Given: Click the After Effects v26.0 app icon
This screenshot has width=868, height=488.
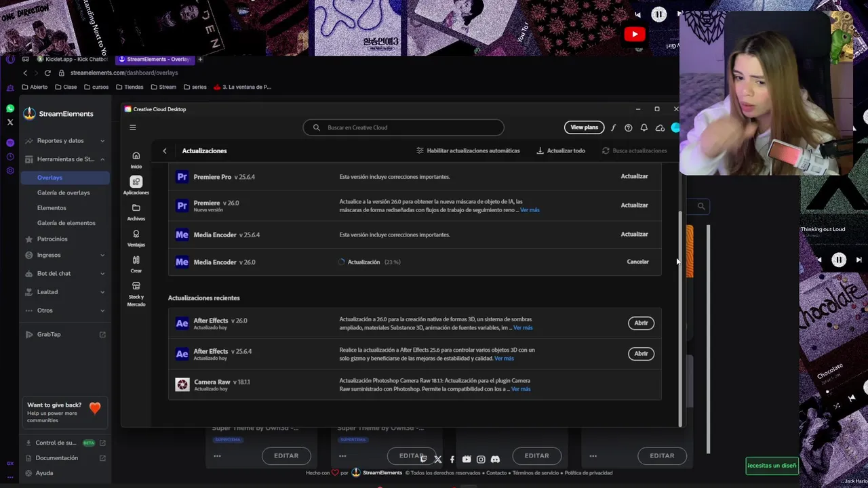Looking at the screenshot, I should pos(182,323).
